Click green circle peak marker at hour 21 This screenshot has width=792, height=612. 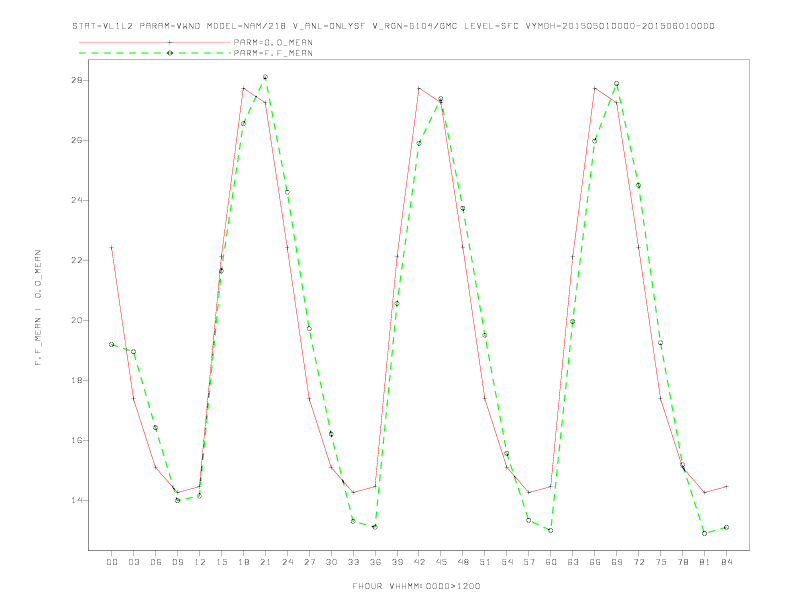265,77
